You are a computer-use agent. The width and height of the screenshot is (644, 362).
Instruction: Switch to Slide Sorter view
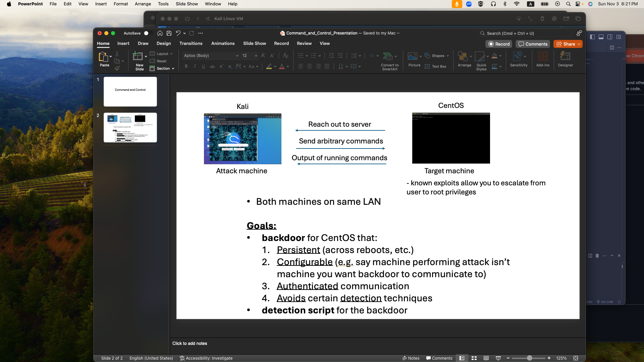tap(474, 358)
